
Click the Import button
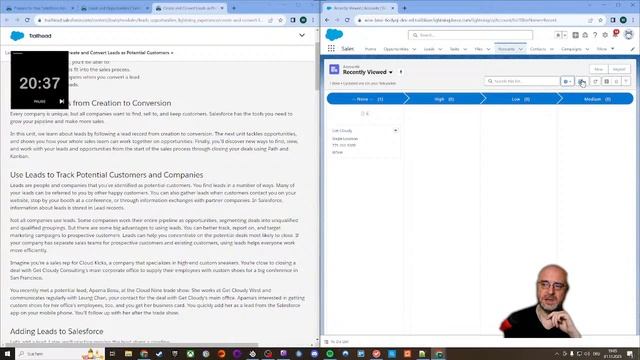point(619,69)
